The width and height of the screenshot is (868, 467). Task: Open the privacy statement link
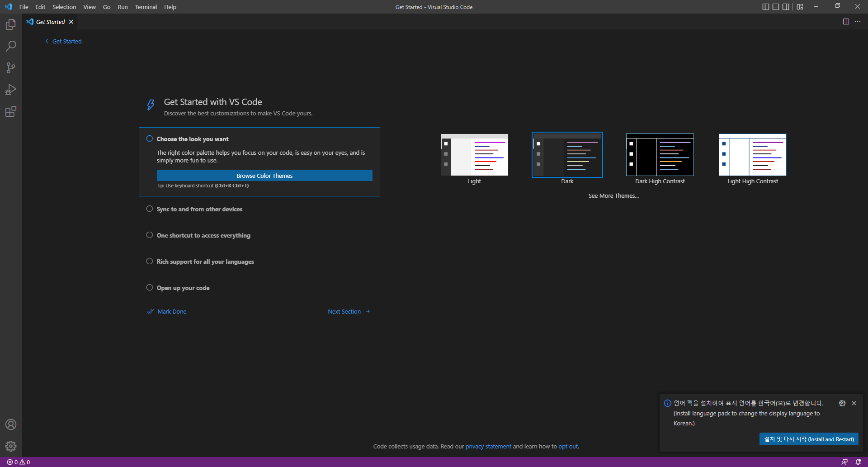488,446
